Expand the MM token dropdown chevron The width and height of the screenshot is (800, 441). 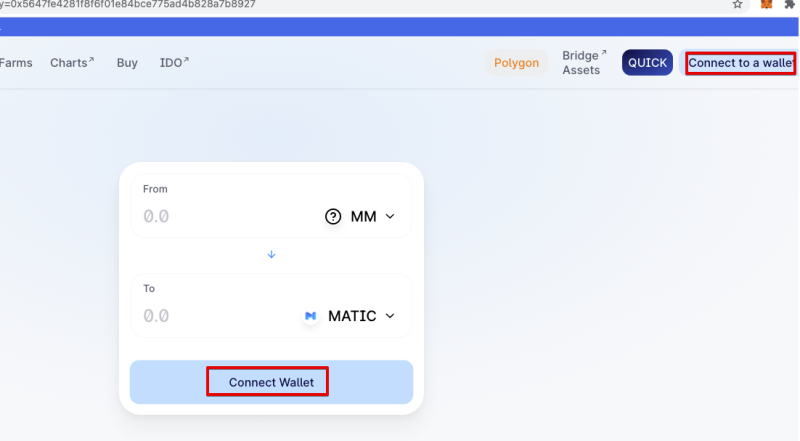tap(390, 216)
